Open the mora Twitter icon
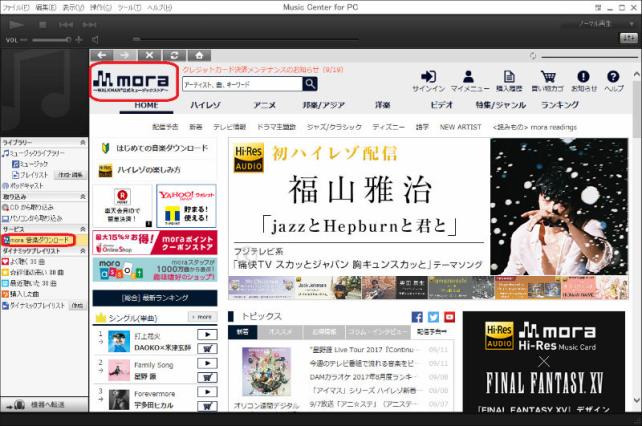The image size is (642, 426). coord(433,317)
